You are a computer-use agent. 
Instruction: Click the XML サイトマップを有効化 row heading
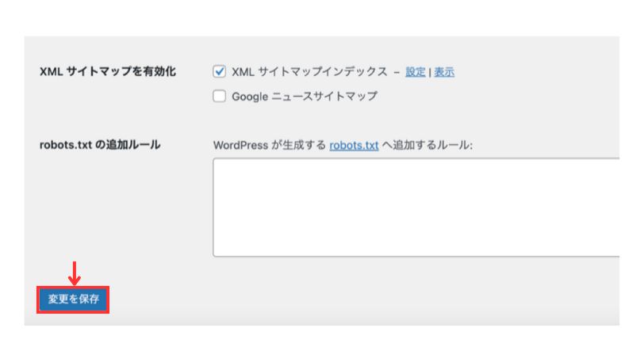pos(108,72)
